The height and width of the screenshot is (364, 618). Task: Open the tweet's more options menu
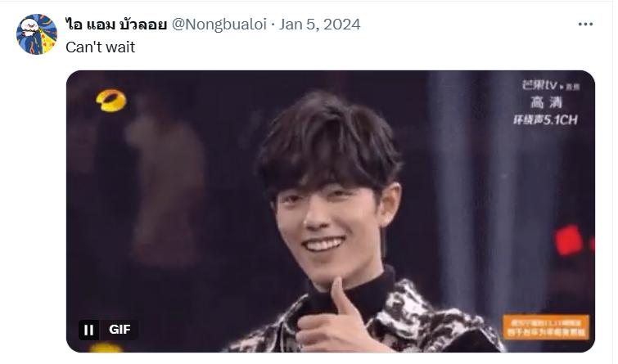pyautogui.click(x=585, y=25)
